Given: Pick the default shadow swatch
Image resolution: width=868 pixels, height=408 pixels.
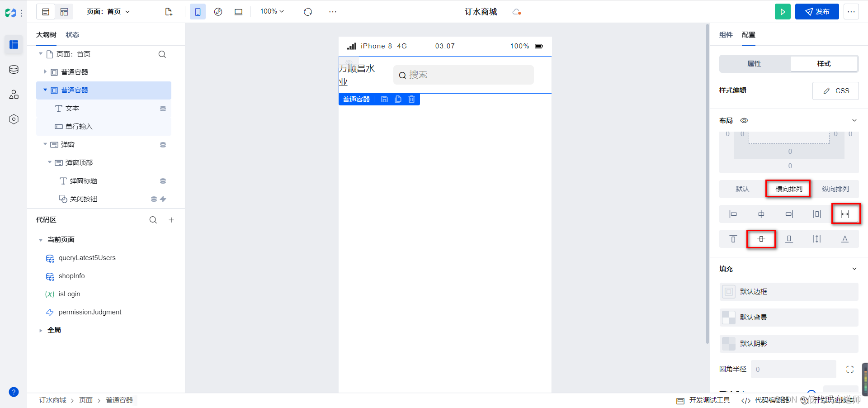Looking at the screenshot, I should click(728, 344).
